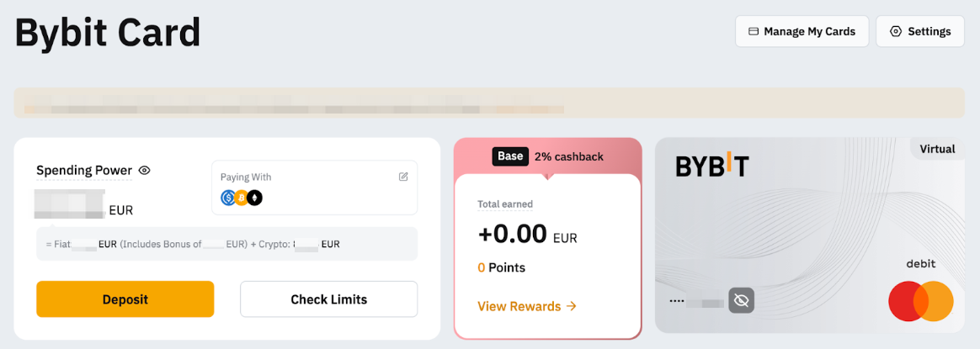Click the black Ethereum coin icon
Image resolution: width=980 pixels, height=349 pixels.
click(254, 198)
